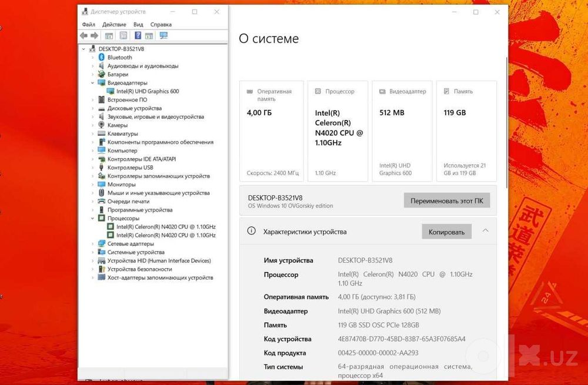The width and height of the screenshot is (588, 385).
Task: Open the Действие menu
Action: pyautogui.click(x=114, y=24)
